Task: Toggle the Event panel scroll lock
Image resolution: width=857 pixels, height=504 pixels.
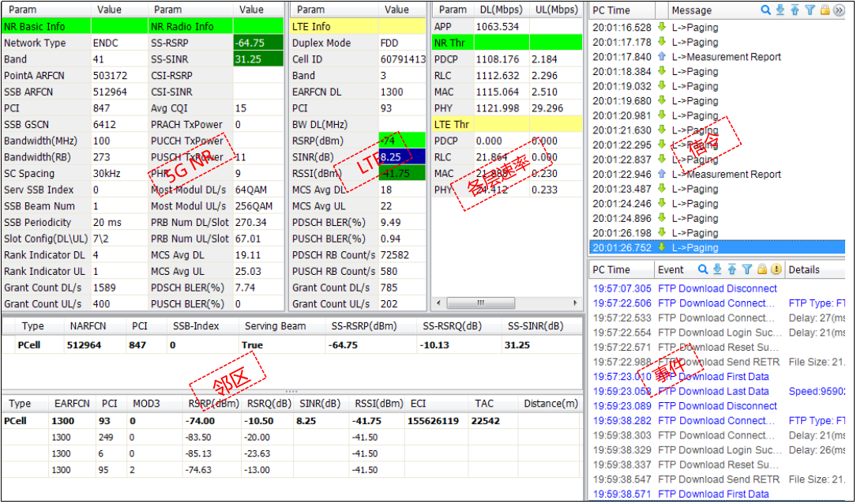Action: click(x=762, y=269)
